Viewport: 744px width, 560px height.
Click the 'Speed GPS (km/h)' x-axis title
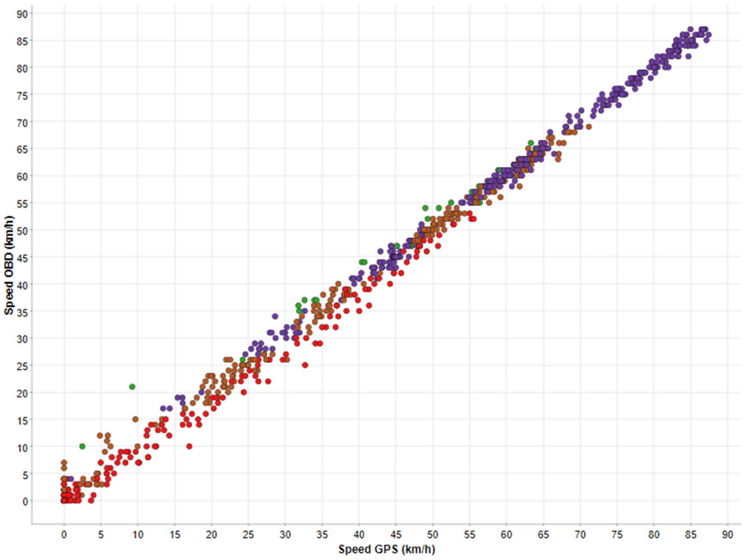click(x=386, y=549)
